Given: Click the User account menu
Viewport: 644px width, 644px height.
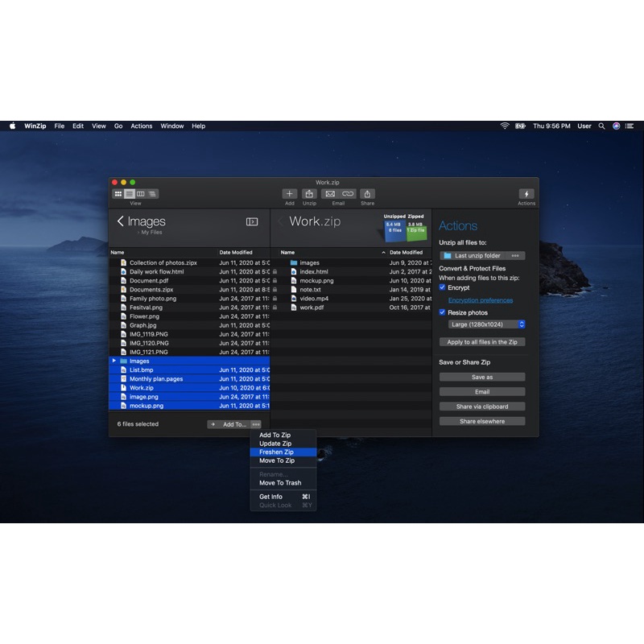Looking at the screenshot, I should click(x=584, y=126).
